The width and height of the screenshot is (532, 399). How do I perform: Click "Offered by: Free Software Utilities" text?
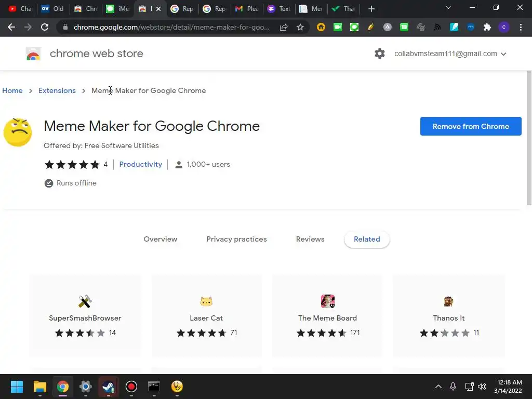click(101, 145)
